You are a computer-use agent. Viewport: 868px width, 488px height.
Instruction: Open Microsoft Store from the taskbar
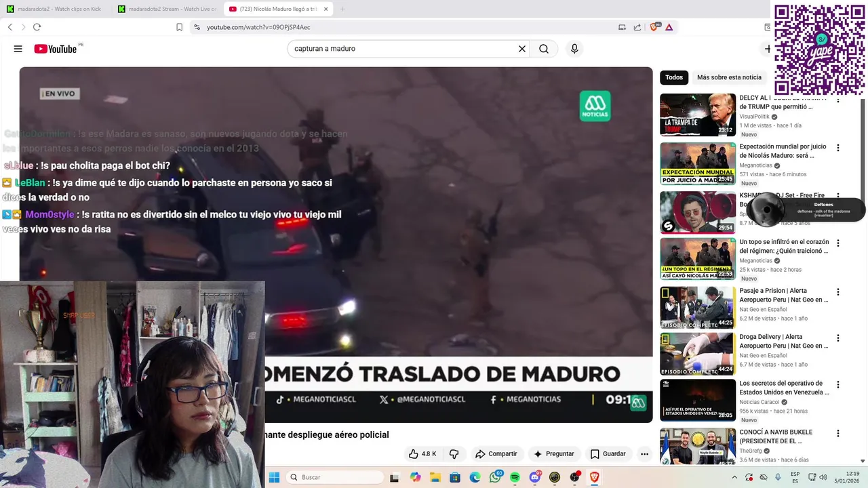pos(455,477)
